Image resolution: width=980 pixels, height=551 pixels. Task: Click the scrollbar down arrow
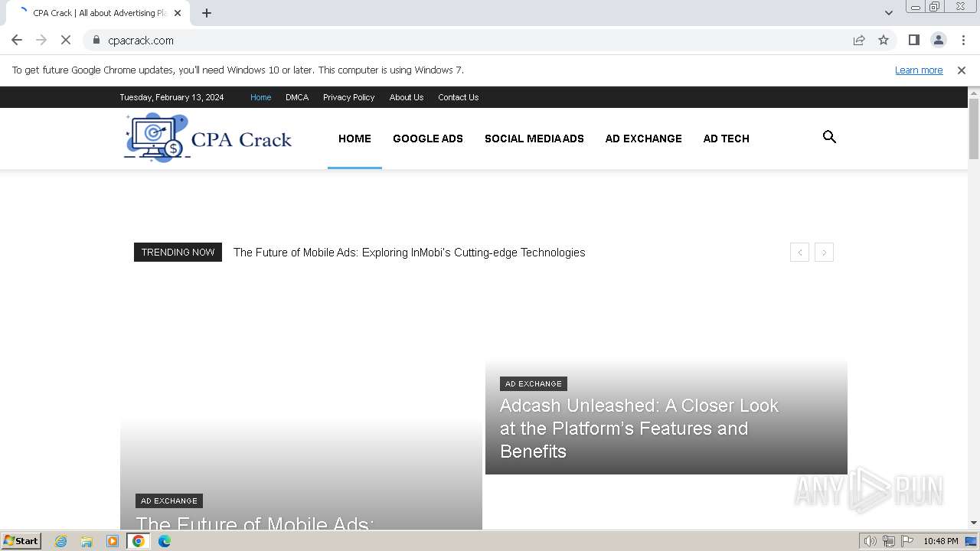974,523
